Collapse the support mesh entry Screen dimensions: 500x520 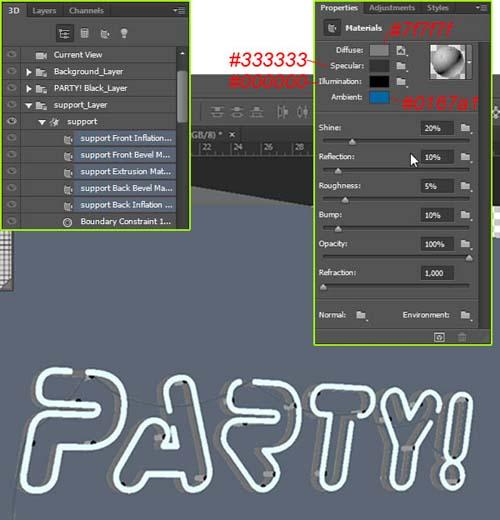pyautogui.click(x=42, y=122)
